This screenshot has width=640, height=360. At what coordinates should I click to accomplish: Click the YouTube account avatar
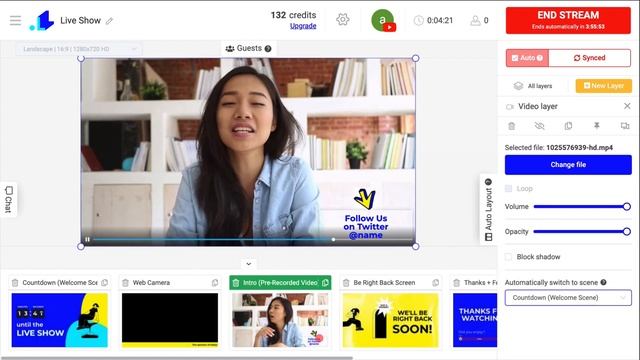pyautogui.click(x=382, y=20)
